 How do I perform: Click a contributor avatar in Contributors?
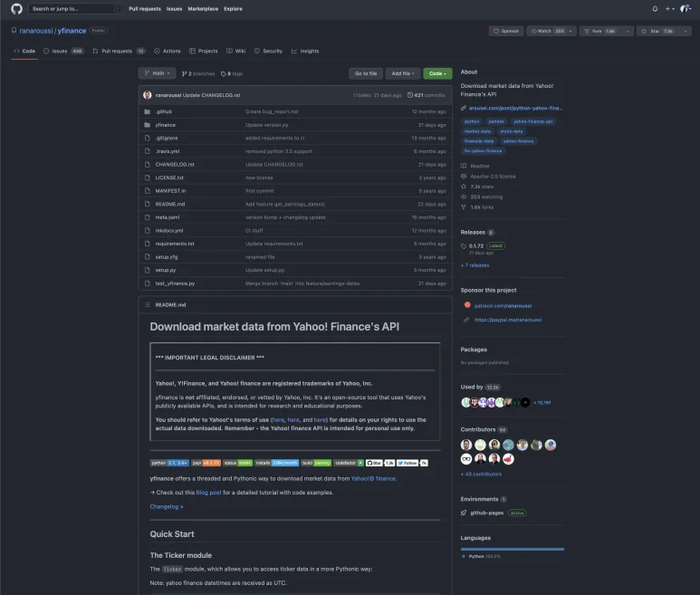click(466, 445)
